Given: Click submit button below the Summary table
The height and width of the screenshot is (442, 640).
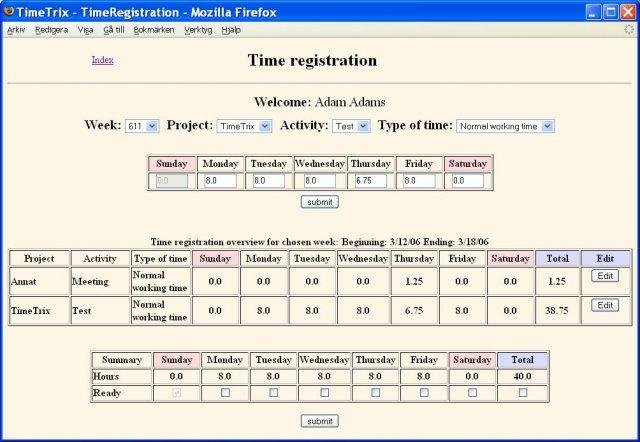Looking at the screenshot, I should pyautogui.click(x=320, y=421).
